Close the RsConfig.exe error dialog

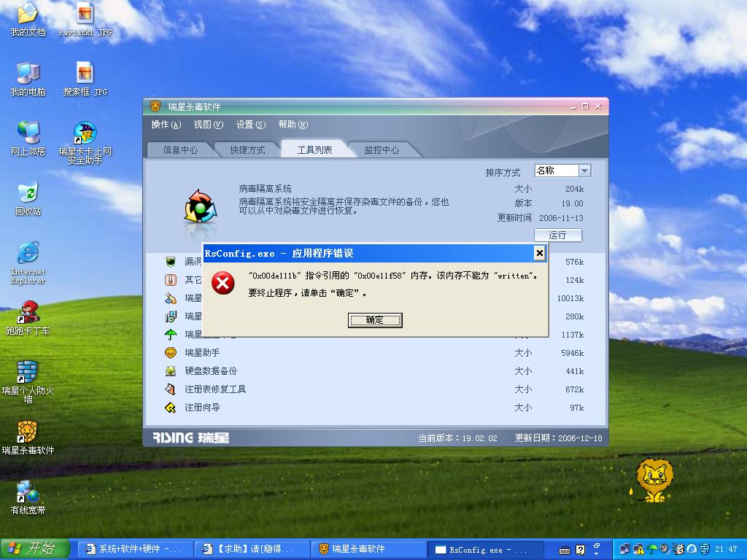tap(539, 253)
